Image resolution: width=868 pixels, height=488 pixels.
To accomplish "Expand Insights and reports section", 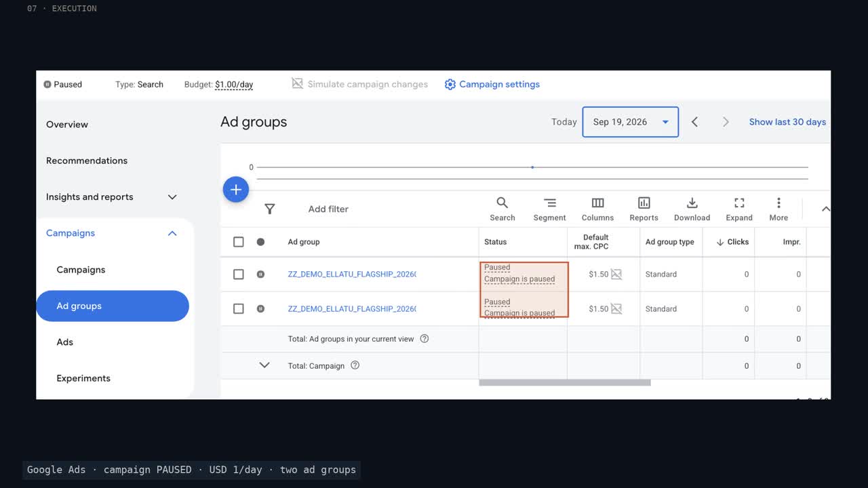I will pos(172,197).
